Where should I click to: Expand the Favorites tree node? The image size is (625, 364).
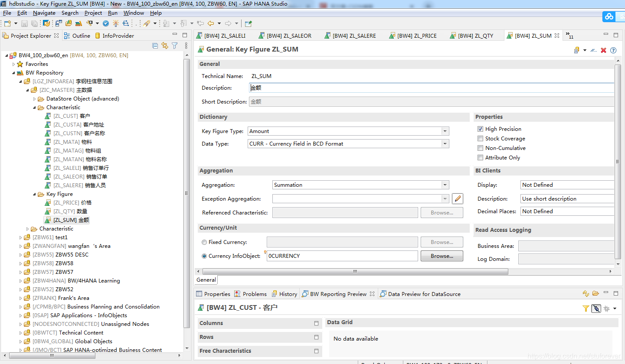tap(13, 64)
